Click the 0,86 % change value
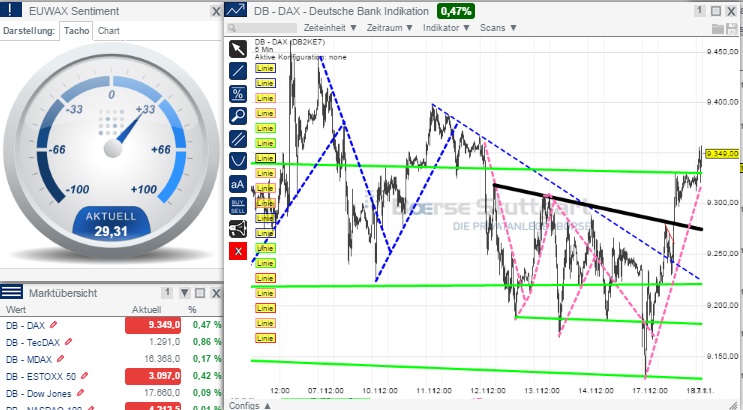 tap(207, 342)
